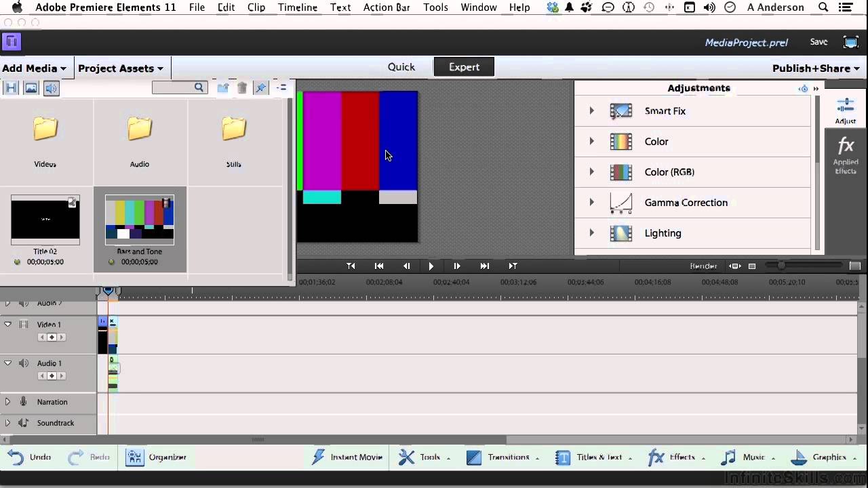Go up one folder level icon

coord(222,88)
